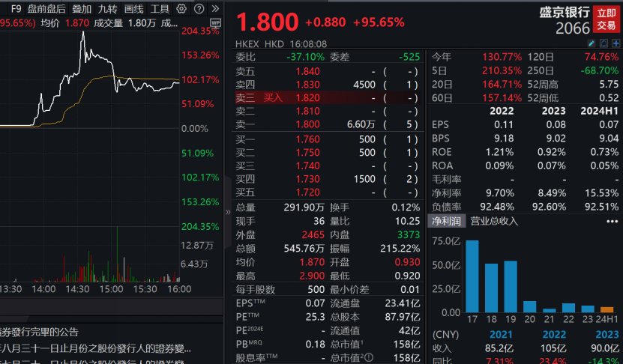The height and width of the screenshot is (364, 623).
Task: Select the 买三 price 1.740
Action: (307, 166)
